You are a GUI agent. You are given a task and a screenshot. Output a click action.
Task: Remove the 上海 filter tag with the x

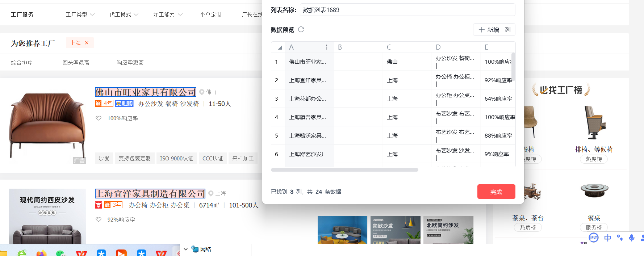point(87,43)
